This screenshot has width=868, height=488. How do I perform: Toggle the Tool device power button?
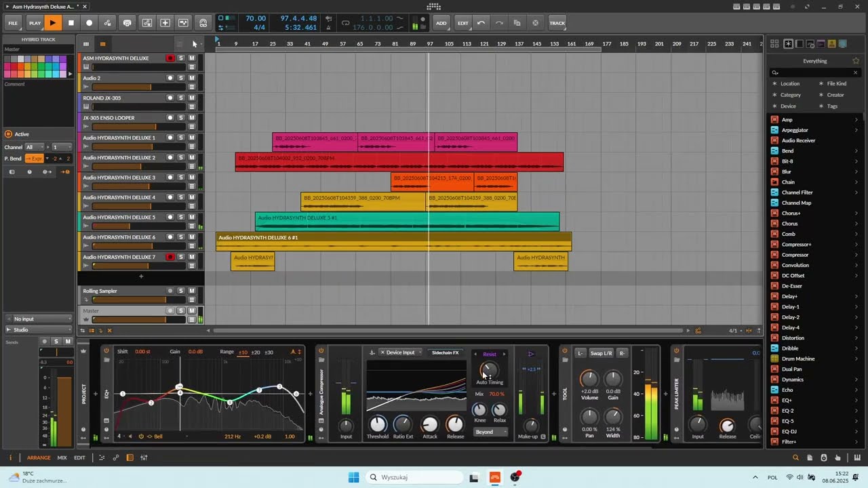(564, 350)
